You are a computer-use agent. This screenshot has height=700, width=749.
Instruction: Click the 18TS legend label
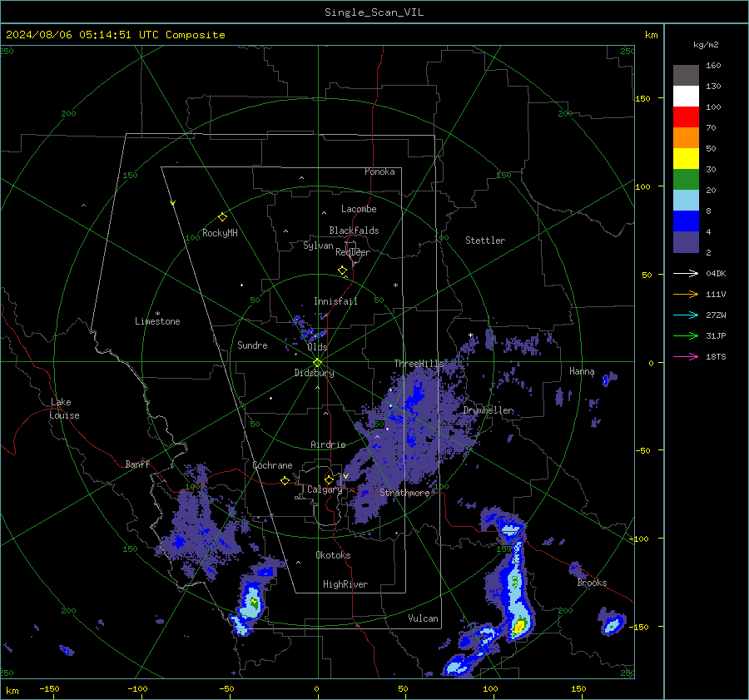[x=716, y=356]
